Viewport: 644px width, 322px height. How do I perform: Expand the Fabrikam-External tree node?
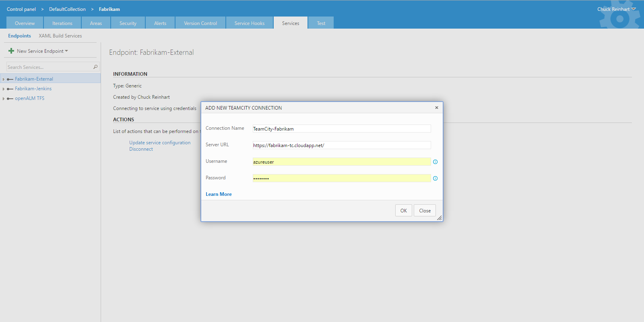tap(4, 79)
